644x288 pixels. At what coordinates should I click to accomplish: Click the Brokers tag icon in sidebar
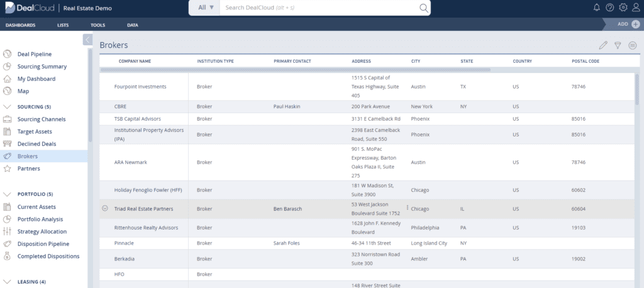coord(7,156)
